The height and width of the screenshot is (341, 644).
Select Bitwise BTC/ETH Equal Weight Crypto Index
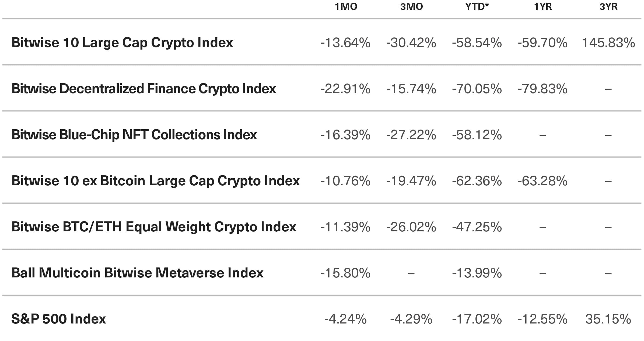pyautogui.click(x=154, y=227)
